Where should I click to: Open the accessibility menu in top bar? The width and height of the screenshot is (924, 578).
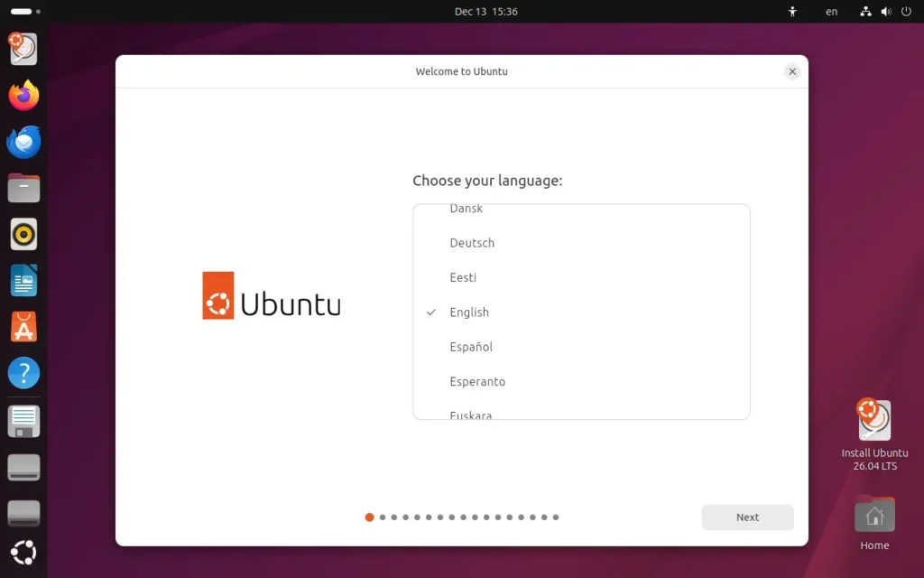(x=792, y=11)
